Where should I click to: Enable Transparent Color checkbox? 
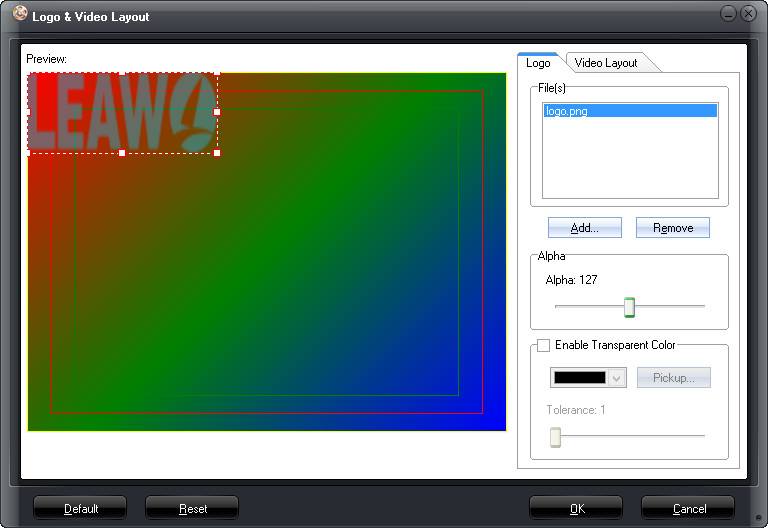pyautogui.click(x=543, y=345)
